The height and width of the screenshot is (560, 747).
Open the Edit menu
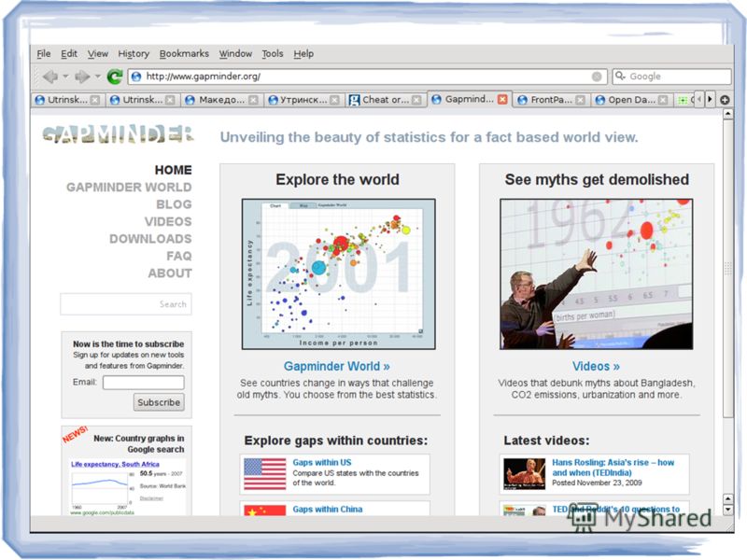point(69,54)
